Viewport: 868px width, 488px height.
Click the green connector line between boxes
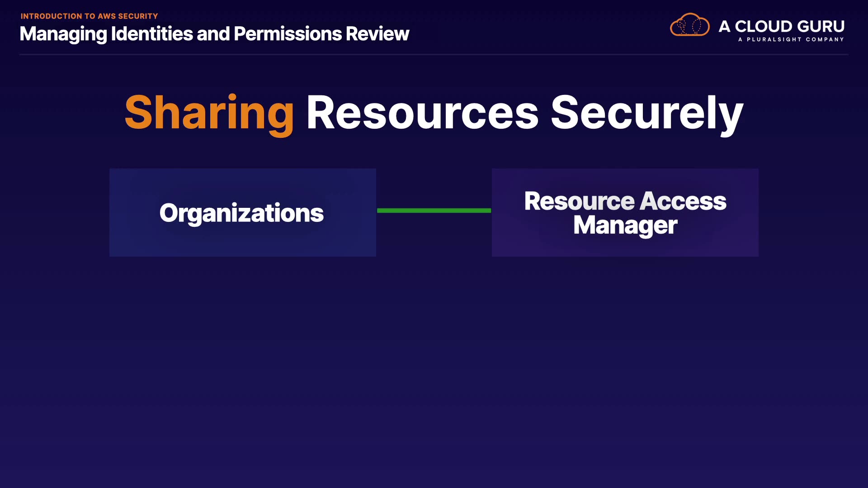[434, 210]
